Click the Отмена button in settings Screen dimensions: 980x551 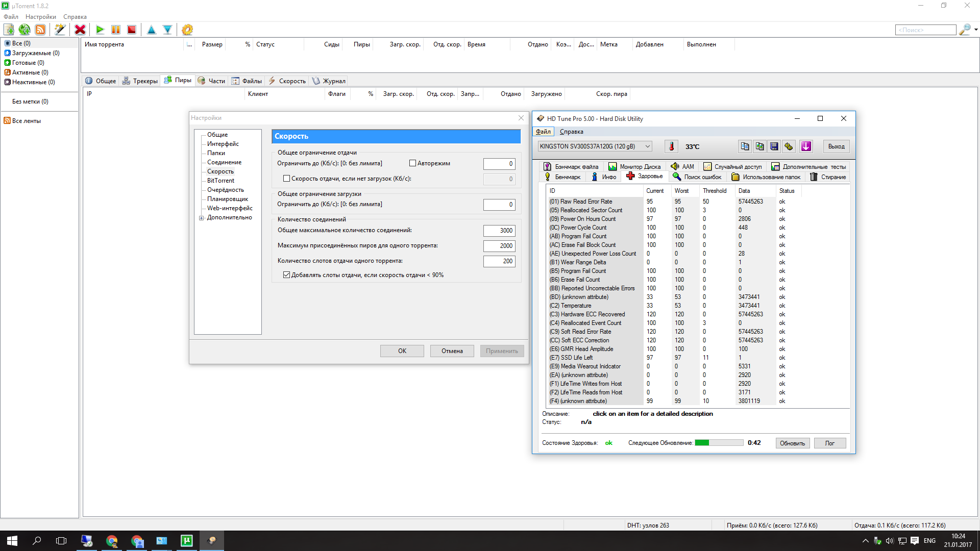click(452, 351)
